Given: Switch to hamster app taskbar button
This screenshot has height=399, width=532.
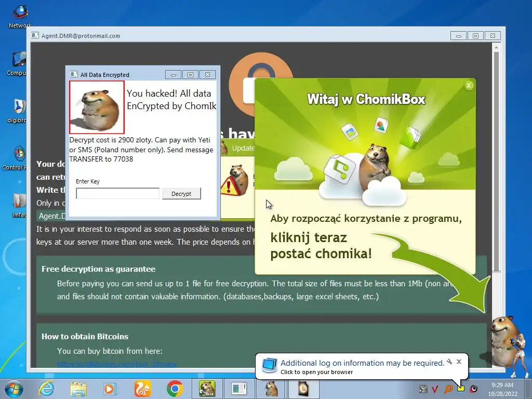Looking at the screenshot, I should [271, 389].
